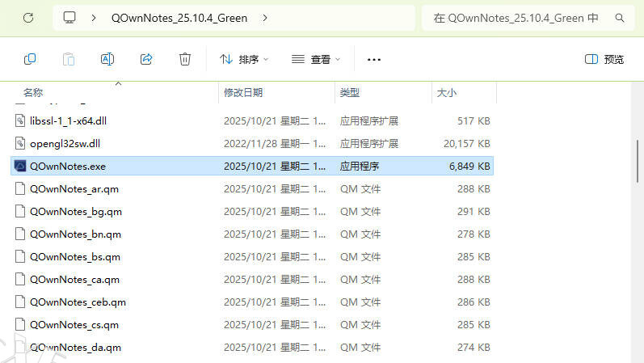Select the opengl32sw.dll file
The height and width of the screenshot is (363, 644).
[65, 144]
